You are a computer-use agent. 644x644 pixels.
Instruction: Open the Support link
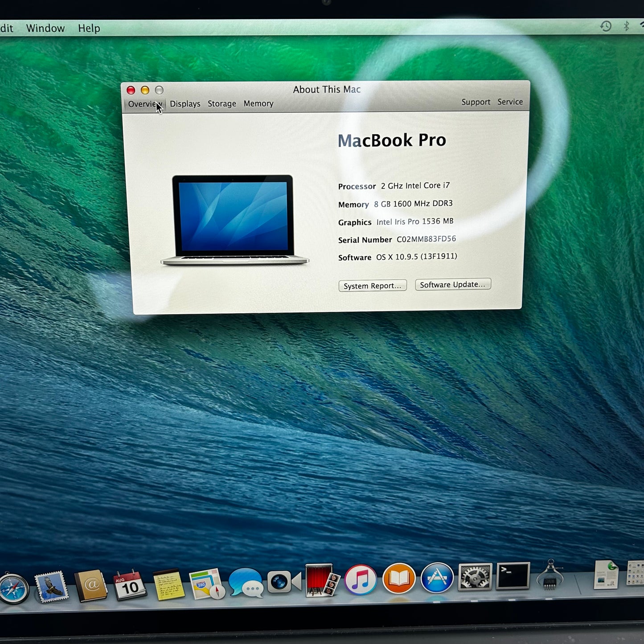pos(476,102)
